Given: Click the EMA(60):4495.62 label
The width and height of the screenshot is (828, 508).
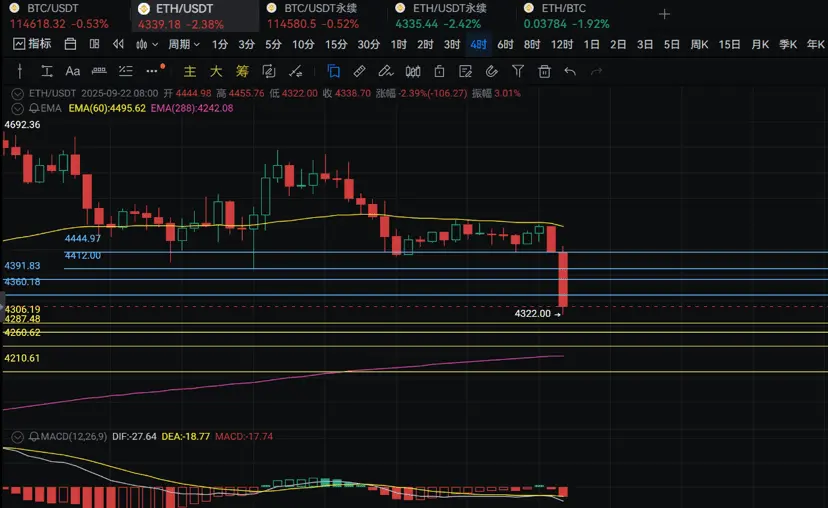Looking at the screenshot, I should click(x=107, y=108).
